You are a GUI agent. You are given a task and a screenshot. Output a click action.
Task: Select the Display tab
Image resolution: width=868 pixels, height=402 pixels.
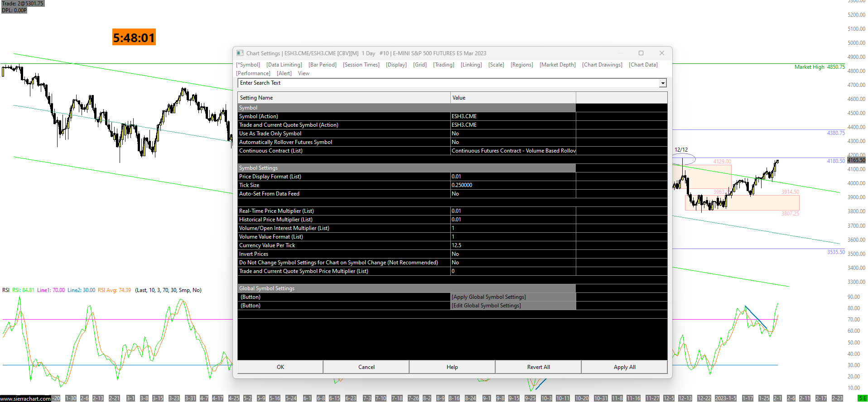(396, 65)
